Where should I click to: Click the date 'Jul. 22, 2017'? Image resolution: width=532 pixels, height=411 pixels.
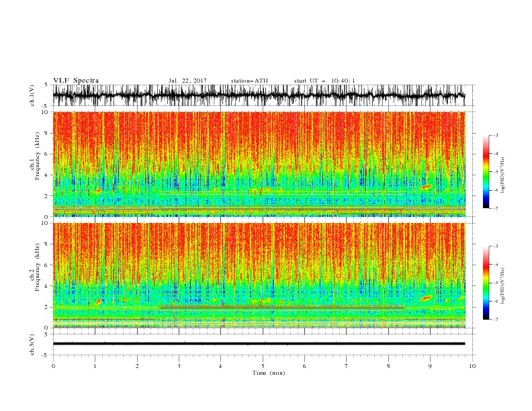tap(187, 81)
